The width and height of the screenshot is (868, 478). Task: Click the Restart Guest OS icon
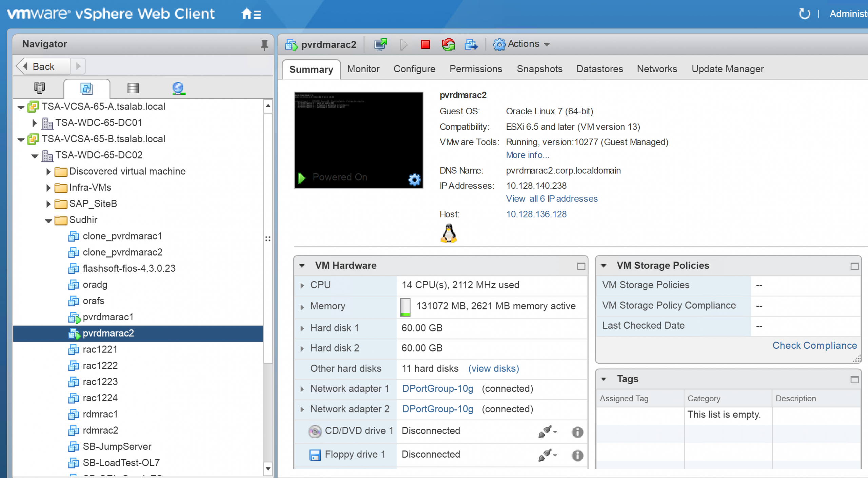click(448, 44)
